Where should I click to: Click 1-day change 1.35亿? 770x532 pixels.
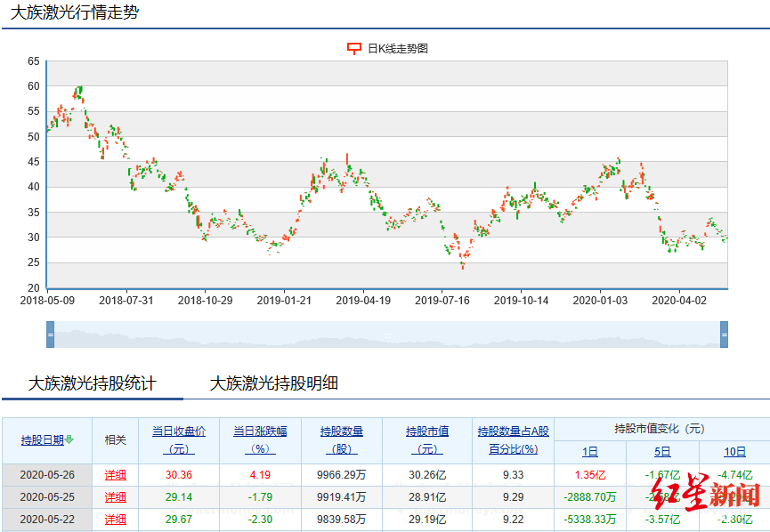(x=590, y=475)
